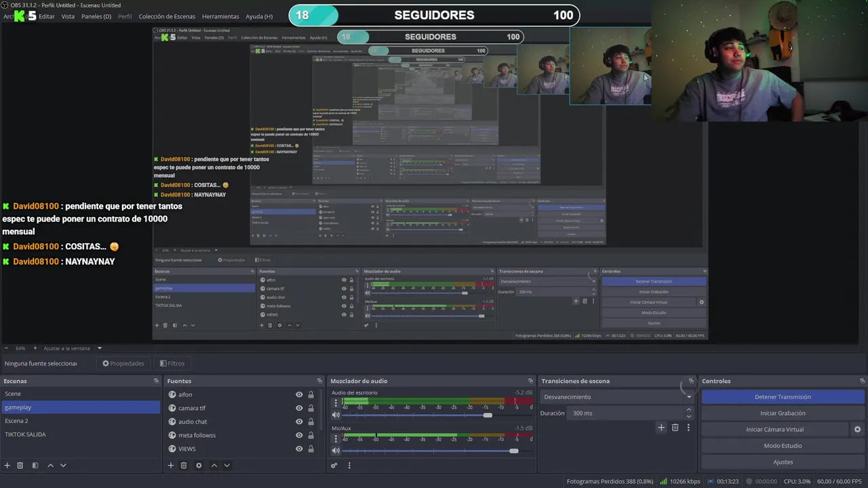Decrease transition duration with down stepper
Viewport: 868px width, 488px height.
(x=689, y=416)
